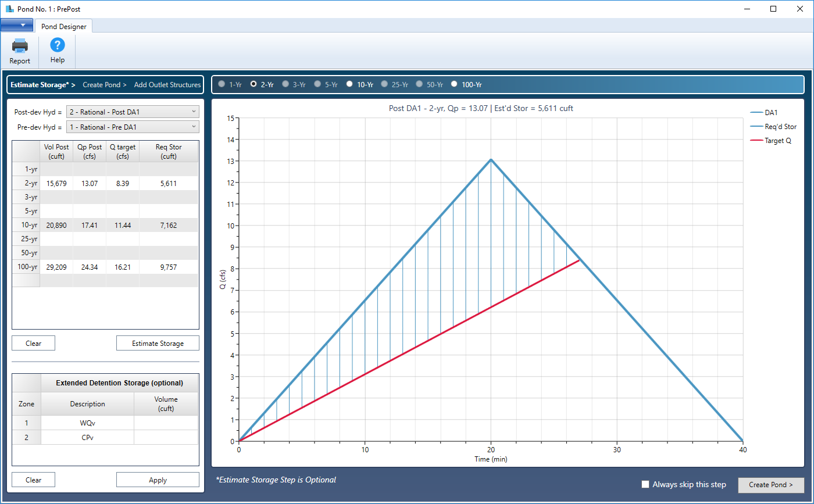Image resolution: width=814 pixels, height=504 pixels.
Task: Select the 2-yr Req Stor value cell
Action: tap(168, 183)
